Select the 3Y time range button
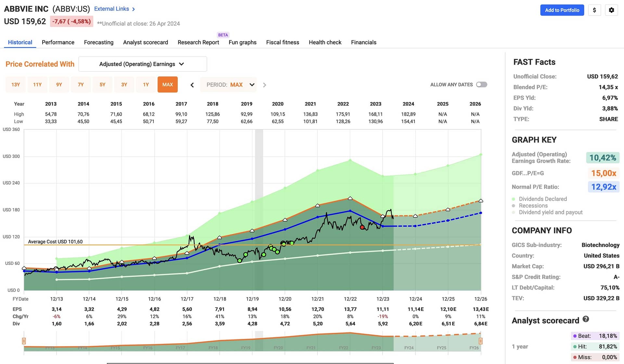The image size is (624, 364). pyautogui.click(x=124, y=84)
